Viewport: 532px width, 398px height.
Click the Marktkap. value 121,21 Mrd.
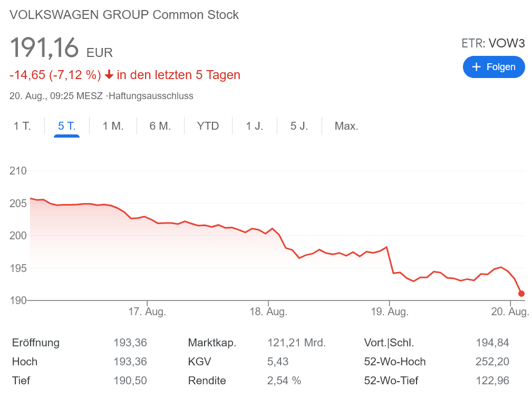(x=296, y=343)
